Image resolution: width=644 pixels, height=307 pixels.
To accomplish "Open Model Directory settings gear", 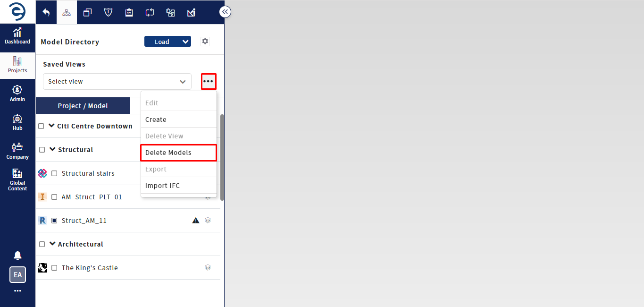I will pos(205,42).
